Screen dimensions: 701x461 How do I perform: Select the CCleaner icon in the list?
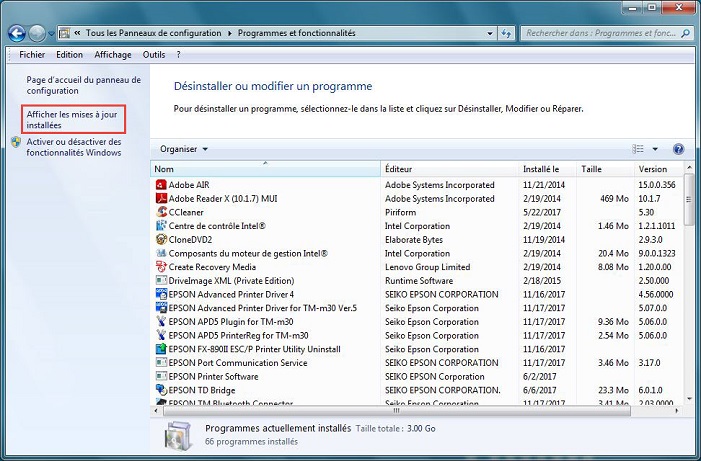pos(161,212)
